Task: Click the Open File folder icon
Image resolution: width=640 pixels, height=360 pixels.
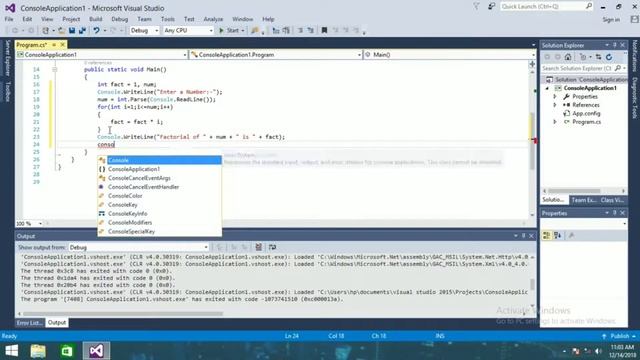Action: [62, 31]
